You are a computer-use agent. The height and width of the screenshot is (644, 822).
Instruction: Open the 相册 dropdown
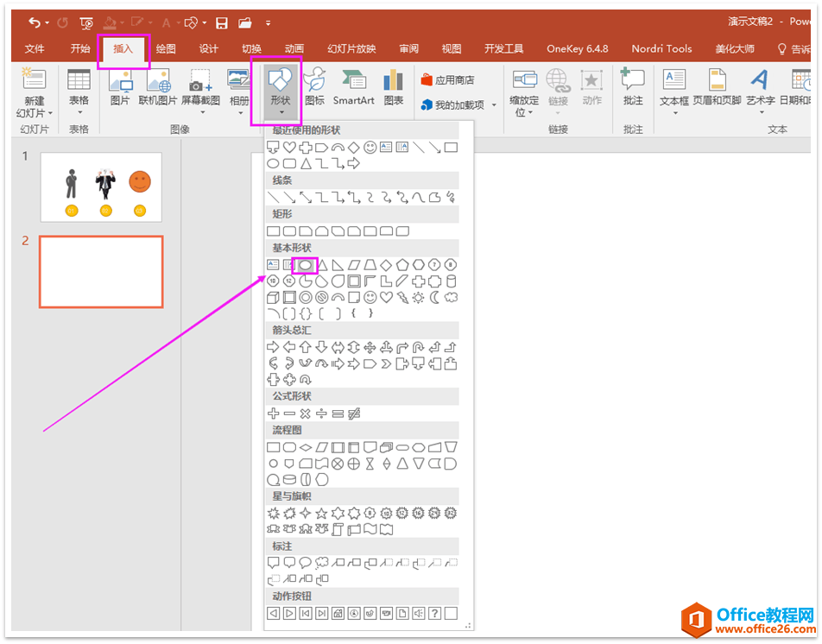pos(239,92)
